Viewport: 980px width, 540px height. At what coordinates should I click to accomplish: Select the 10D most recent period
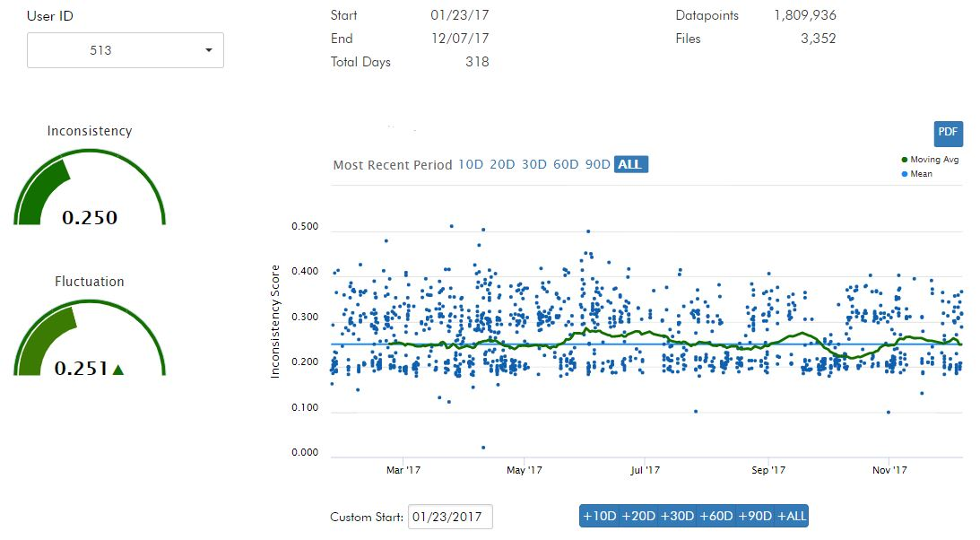(x=471, y=164)
